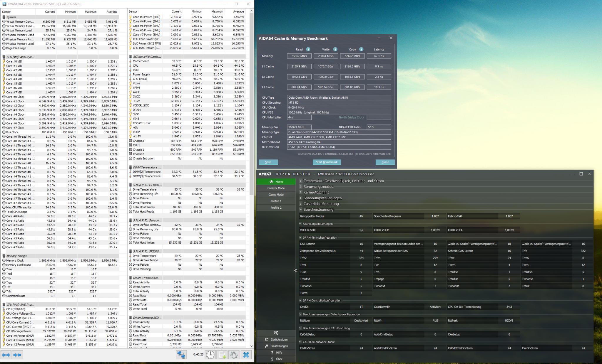602x364 pixels.
Task: Open HWiNFO network remote monitoring icon
Action: coord(181,355)
